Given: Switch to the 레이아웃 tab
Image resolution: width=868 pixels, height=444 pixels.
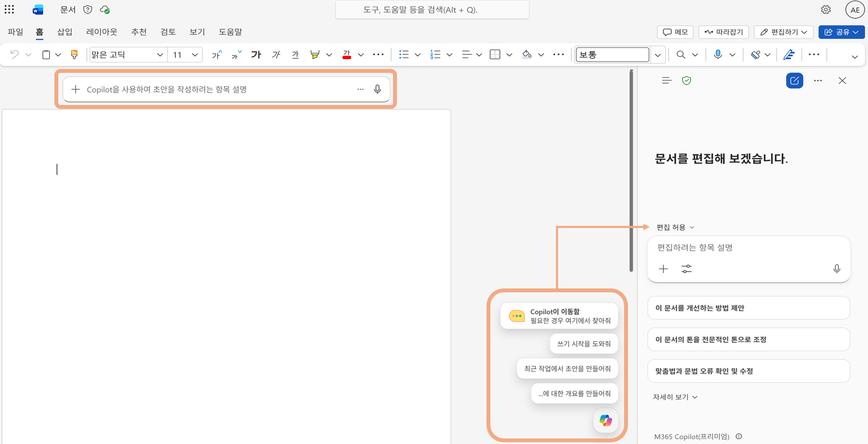Looking at the screenshot, I should pyautogui.click(x=102, y=32).
